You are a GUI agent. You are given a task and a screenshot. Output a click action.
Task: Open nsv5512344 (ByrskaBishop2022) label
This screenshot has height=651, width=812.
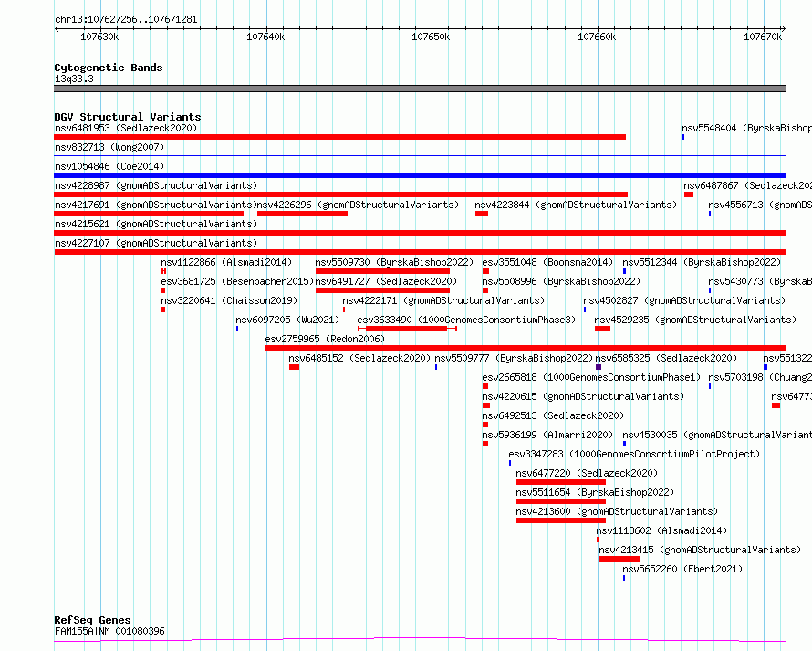(x=702, y=262)
